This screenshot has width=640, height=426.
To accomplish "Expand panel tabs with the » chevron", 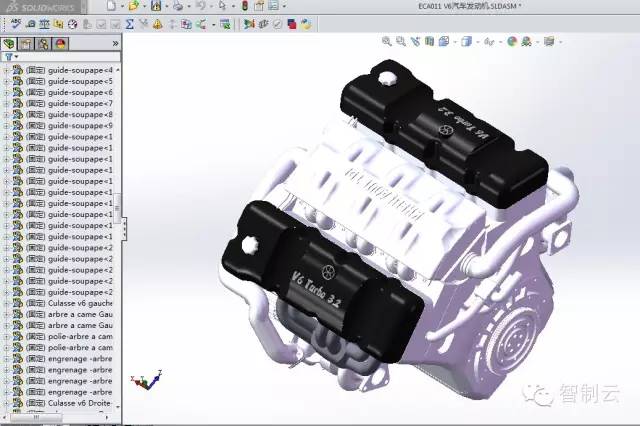I will pos(116,43).
